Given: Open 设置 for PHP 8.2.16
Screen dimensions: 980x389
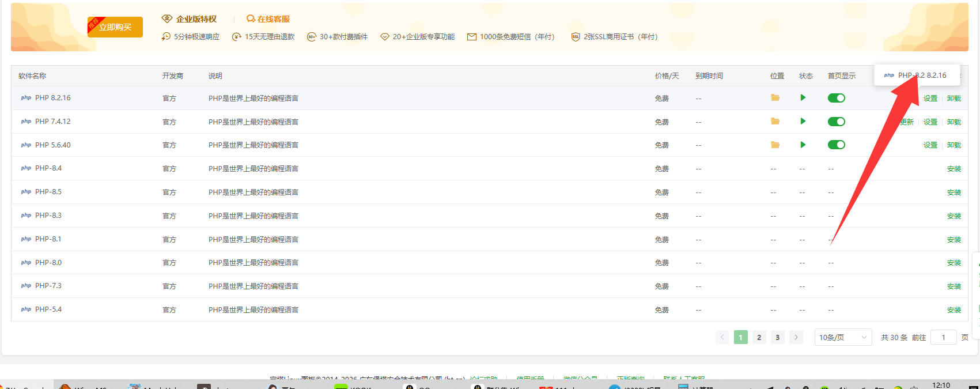Looking at the screenshot, I should click(930, 99).
